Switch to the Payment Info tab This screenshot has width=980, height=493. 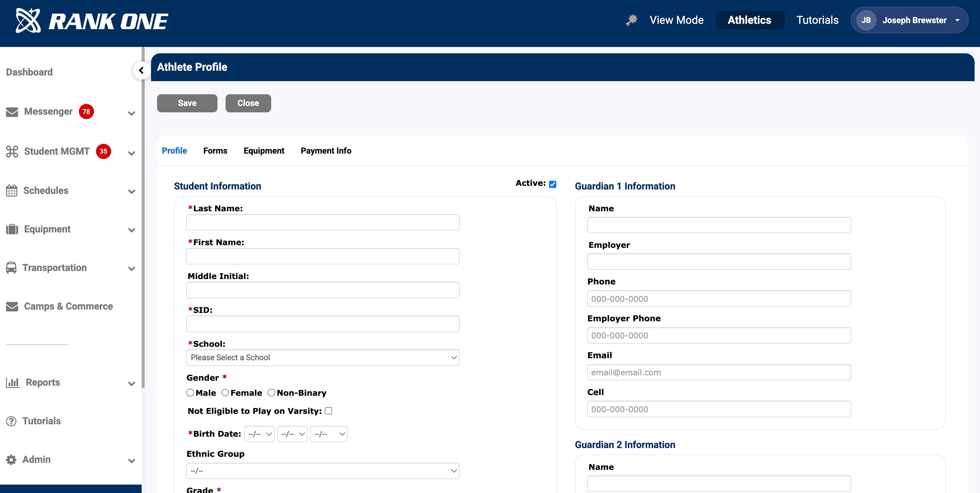[x=326, y=151]
